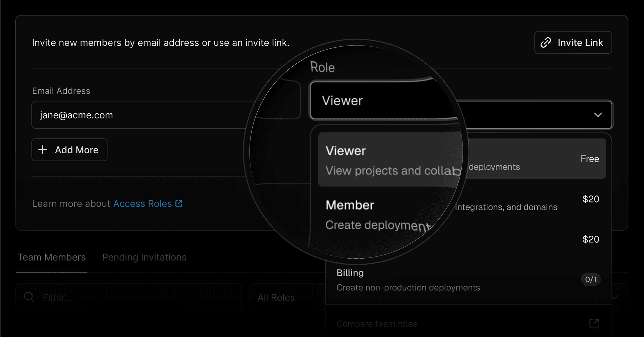The height and width of the screenshot is (337, 644).
Task: Click the magnifier icon in the Filter field
Action: (x=29, y=297)
